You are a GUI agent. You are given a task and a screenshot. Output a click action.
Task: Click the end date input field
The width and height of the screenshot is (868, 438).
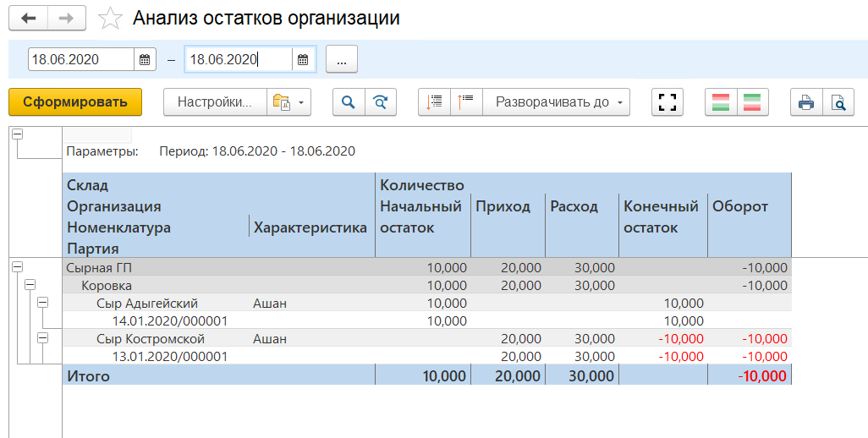237,59
